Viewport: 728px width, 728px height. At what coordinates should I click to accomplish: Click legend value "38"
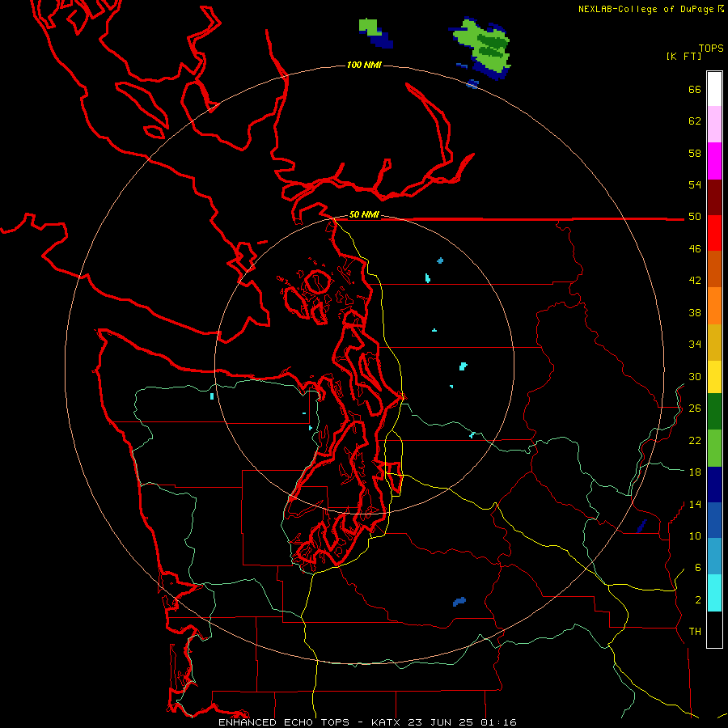pyautogui.click(x=695, y=312)
